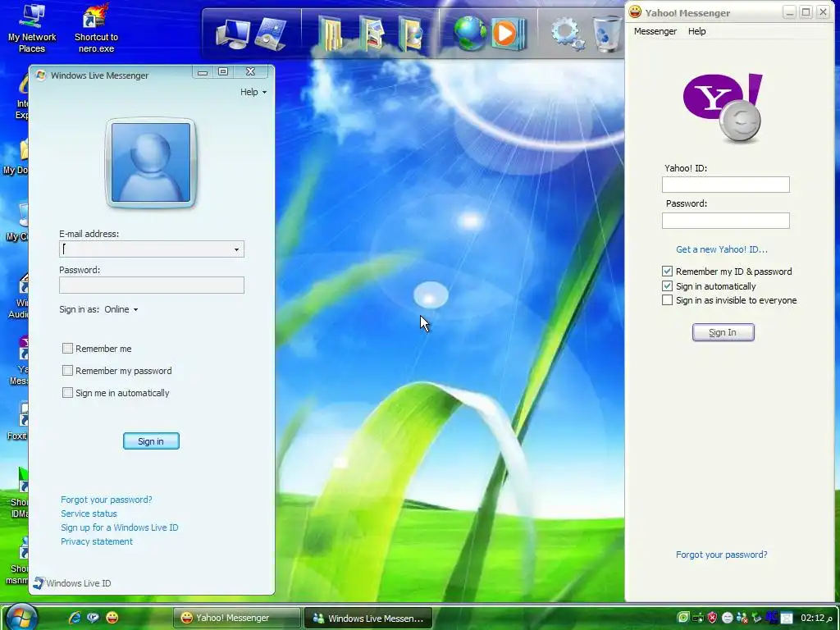Viewport: 840px width, 630px height.
Task: Launch the globe browser icon in the dock
Action: [470, 34]
